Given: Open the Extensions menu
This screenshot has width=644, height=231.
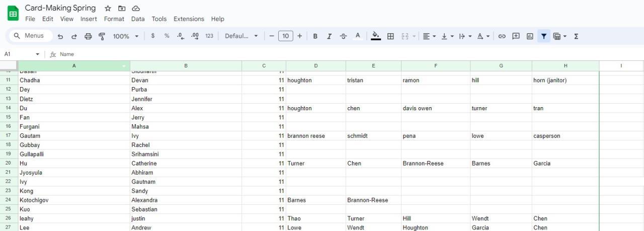Looking at the screenshot, I should point(189,19).
